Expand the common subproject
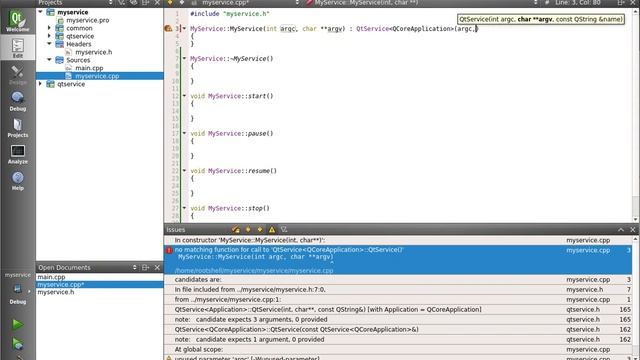640x360 pixels. (49, 28)
